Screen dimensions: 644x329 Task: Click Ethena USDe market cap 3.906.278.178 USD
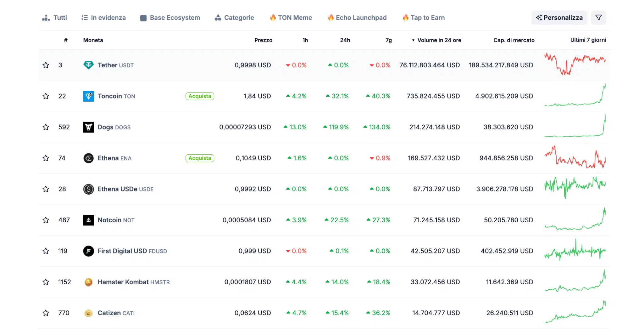[505, 189]
